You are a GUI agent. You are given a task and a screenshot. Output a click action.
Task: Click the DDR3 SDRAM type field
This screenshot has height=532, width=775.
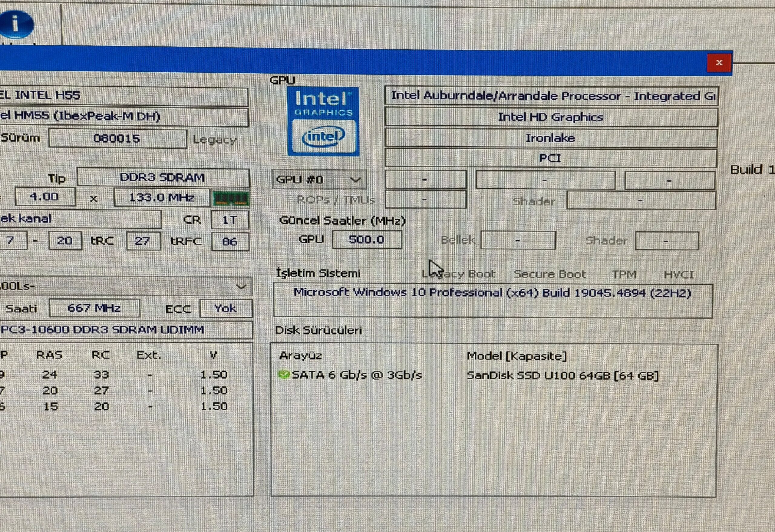pos(163,177)
